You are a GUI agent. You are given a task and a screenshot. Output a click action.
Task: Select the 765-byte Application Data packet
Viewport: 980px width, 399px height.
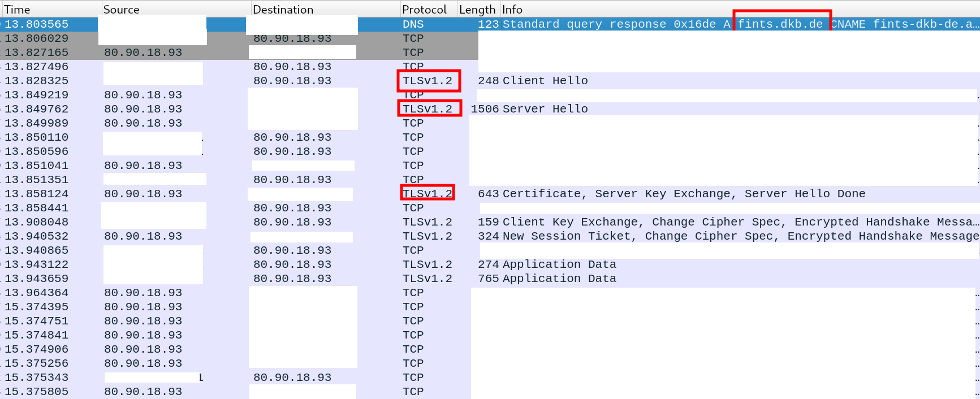pyautogui.click(x=559, y=279)
